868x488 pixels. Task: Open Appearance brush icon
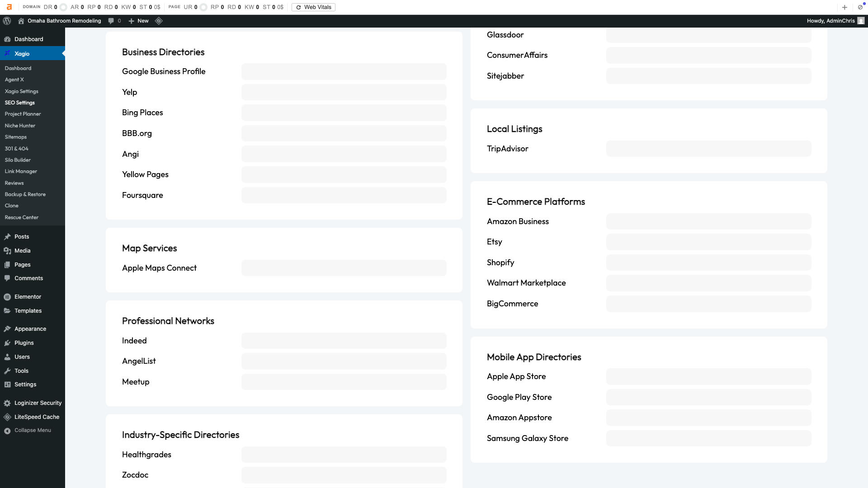tap(7, 329)
